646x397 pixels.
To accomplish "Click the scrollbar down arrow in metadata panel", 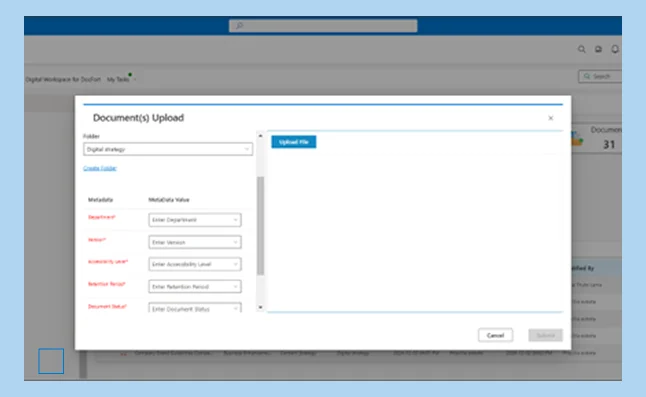I will point(260,307).
